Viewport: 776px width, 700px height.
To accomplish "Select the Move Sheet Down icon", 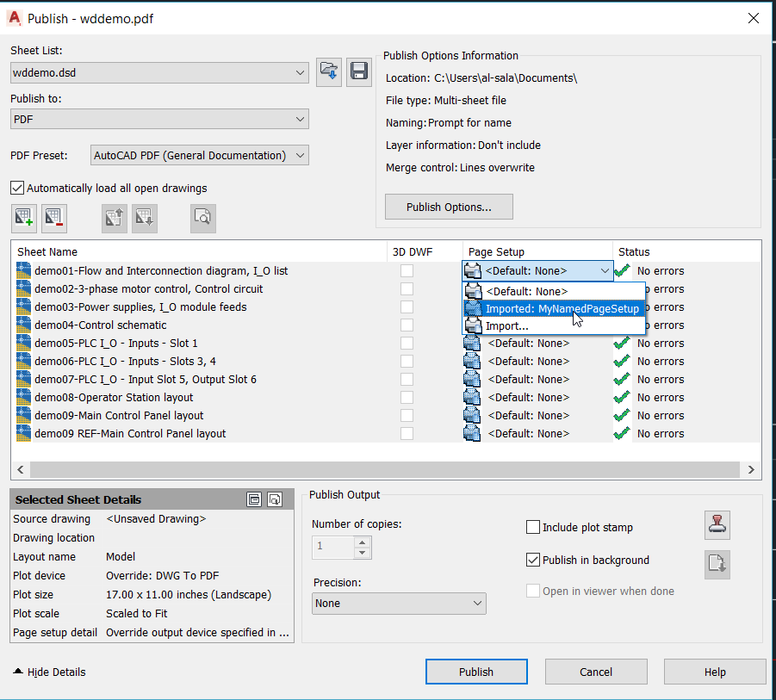I will pyautogui.click(x=144, y=218).
